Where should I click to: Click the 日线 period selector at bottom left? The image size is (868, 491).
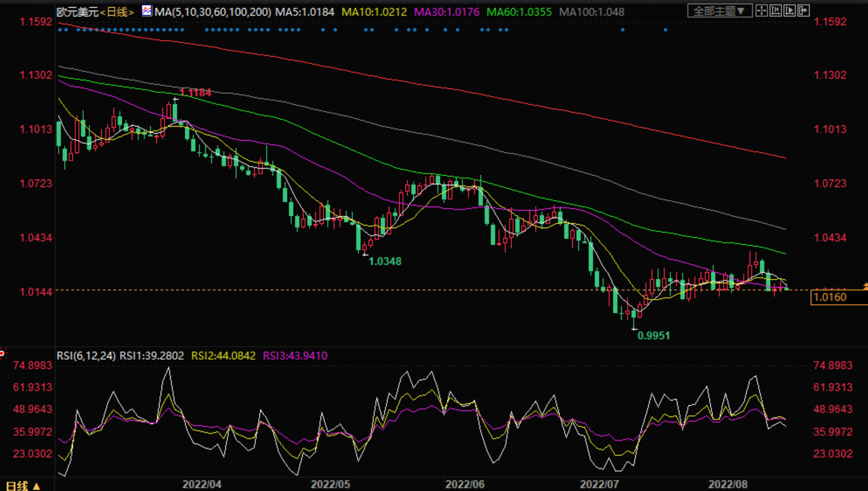(x=23, y=485)
